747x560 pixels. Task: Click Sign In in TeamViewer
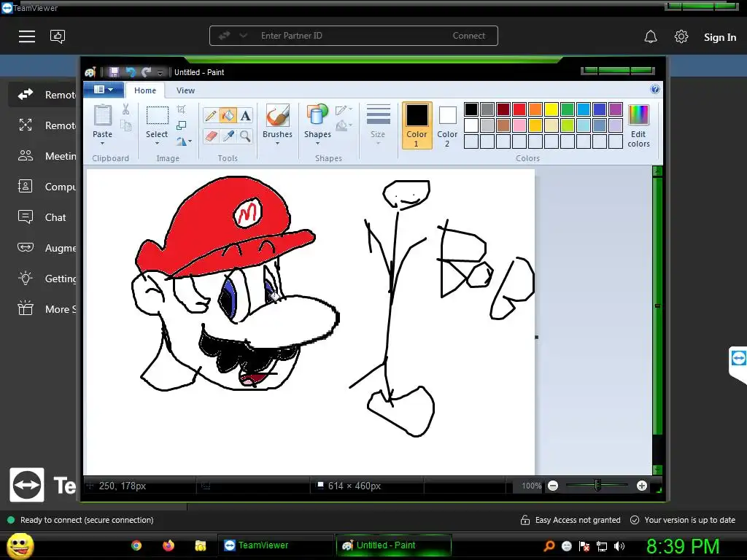(x=720, y=37)
